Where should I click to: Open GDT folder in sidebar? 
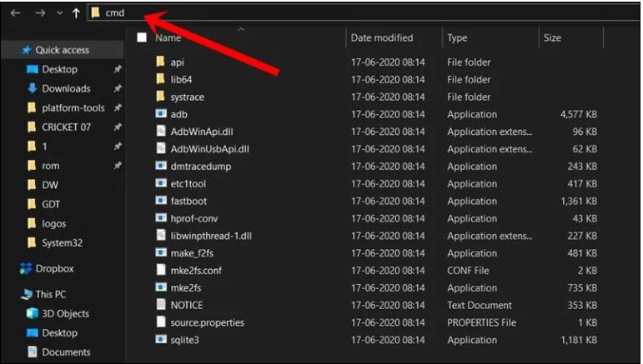pos(51,204)
